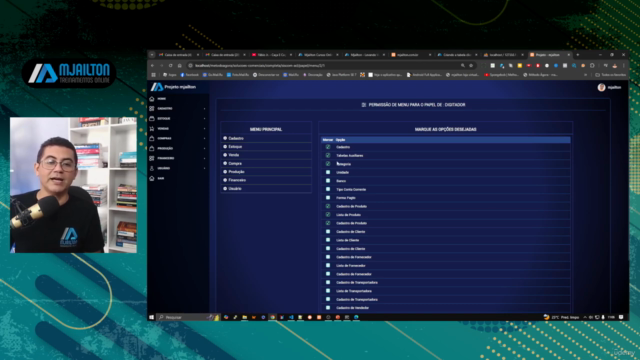640x360 pixels.
Task: Click the VS Code icon in the taskbar
Action: (291, 317)
